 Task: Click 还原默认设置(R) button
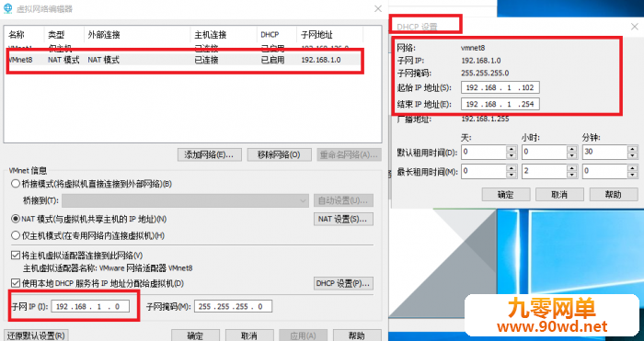pyautogui.click(x=36, y=335)
